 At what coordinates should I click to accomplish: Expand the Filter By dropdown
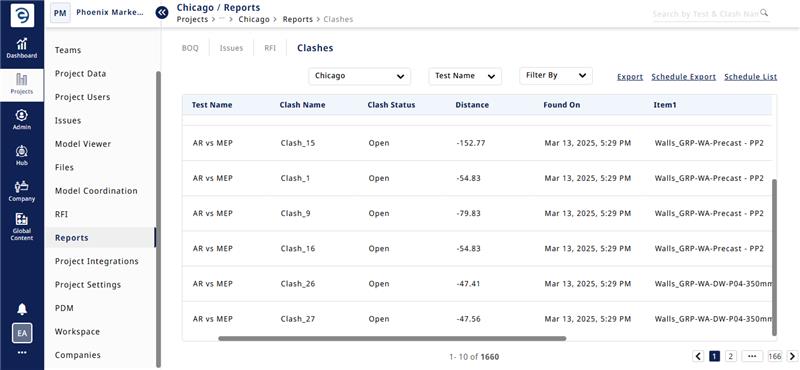[x=556, y=76]
